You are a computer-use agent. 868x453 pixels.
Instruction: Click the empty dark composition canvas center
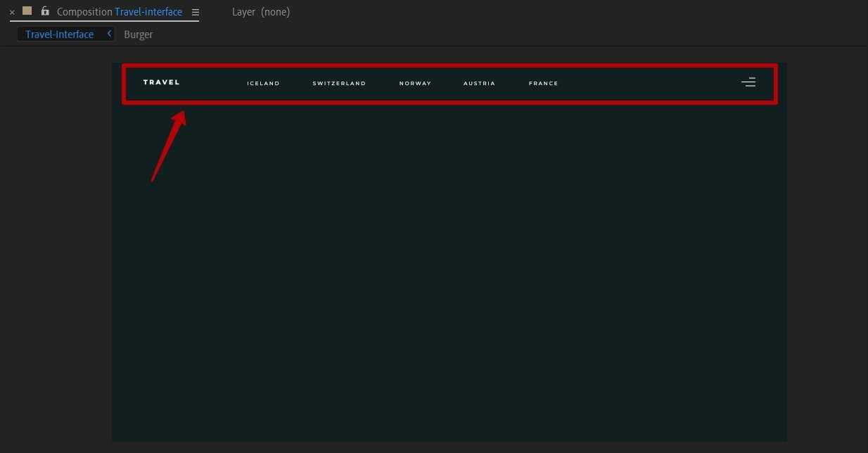coord(449,274)
